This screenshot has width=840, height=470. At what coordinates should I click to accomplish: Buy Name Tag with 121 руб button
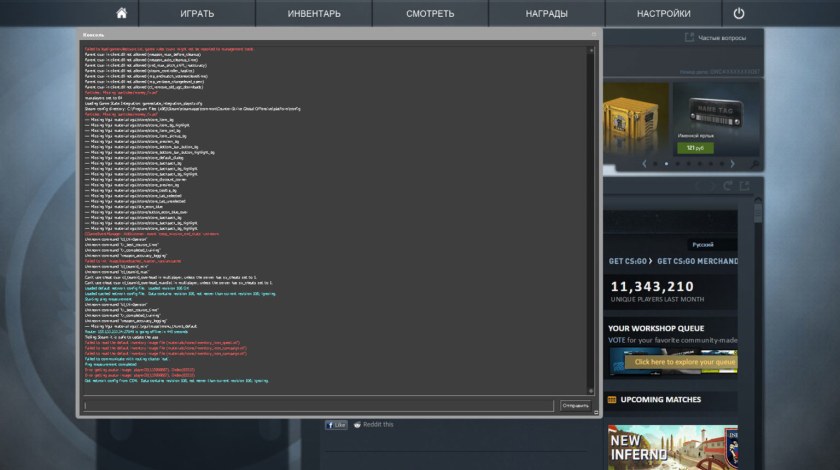tap(694, 147)
